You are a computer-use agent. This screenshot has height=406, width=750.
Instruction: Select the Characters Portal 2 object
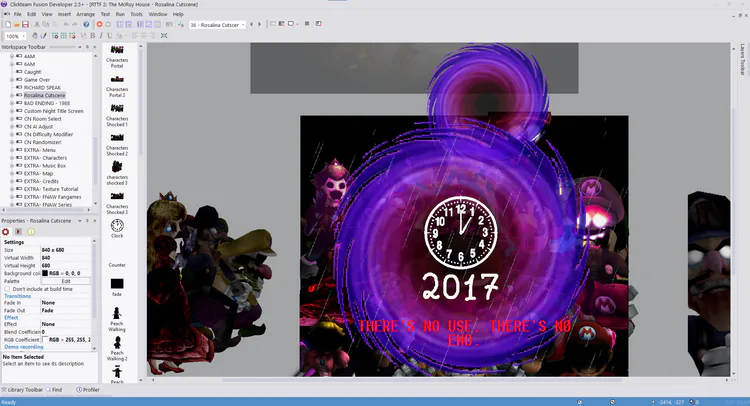117,87
